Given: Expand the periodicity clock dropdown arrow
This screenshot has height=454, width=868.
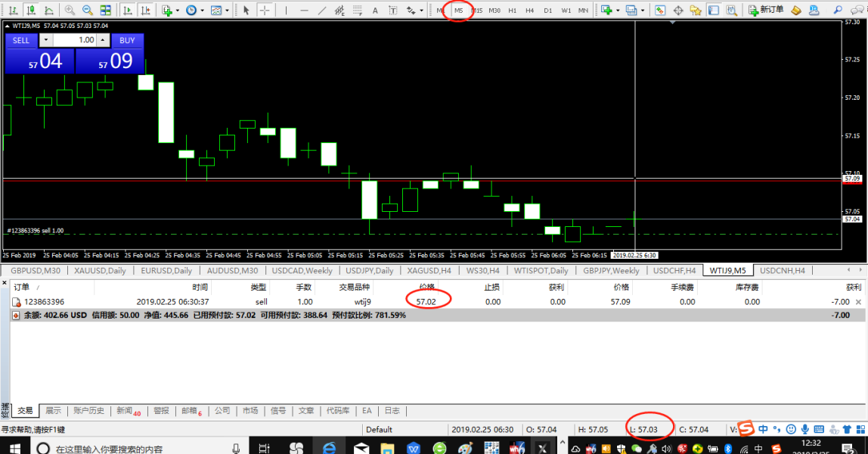Looking at the screenshot, I should click(201, 11).
